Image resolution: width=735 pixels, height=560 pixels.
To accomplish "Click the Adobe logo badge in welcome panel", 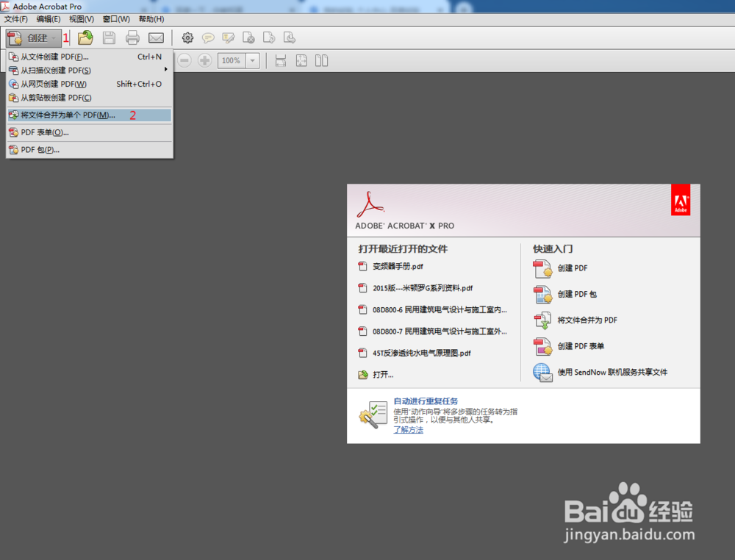I will 681,200.
